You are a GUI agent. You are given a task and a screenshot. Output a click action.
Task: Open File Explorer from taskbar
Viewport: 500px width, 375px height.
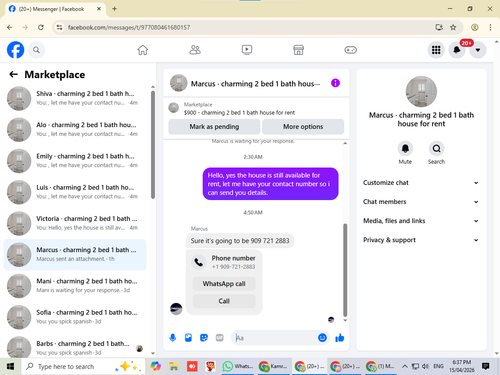[x=174, y=366]
